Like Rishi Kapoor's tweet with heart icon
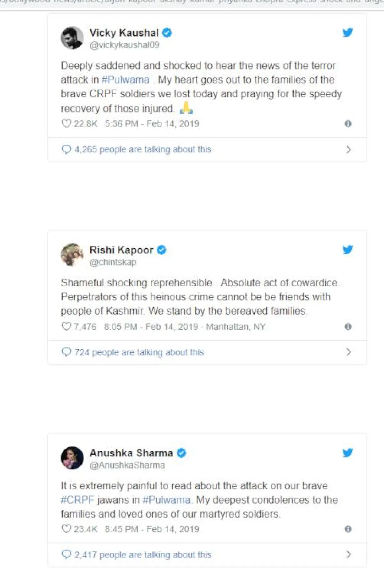384x588 pixels. 66,326
